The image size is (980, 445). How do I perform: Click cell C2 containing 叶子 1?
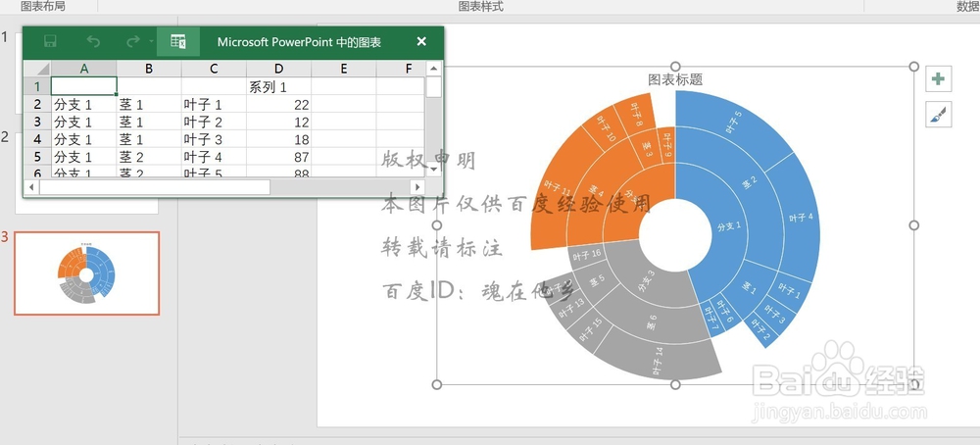[214, 104]
